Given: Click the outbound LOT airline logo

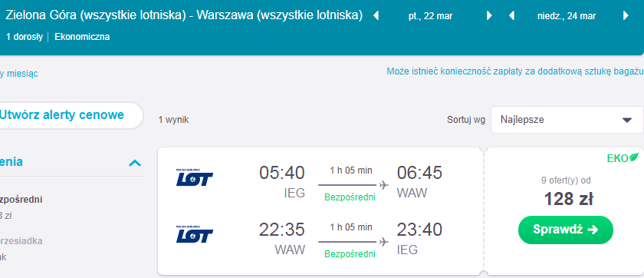Looking at the screenshot, I should (x=195, y=177).
